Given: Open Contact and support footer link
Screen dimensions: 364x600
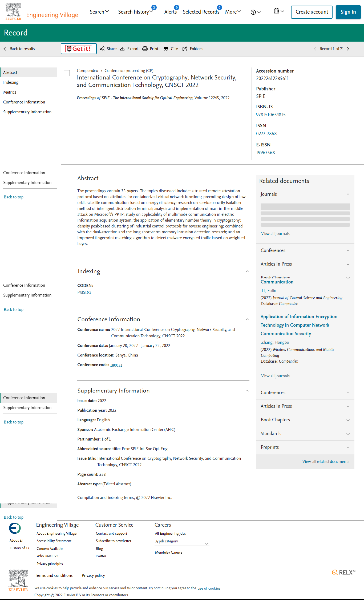Looking at the screenshot, I should pos(111,533).
